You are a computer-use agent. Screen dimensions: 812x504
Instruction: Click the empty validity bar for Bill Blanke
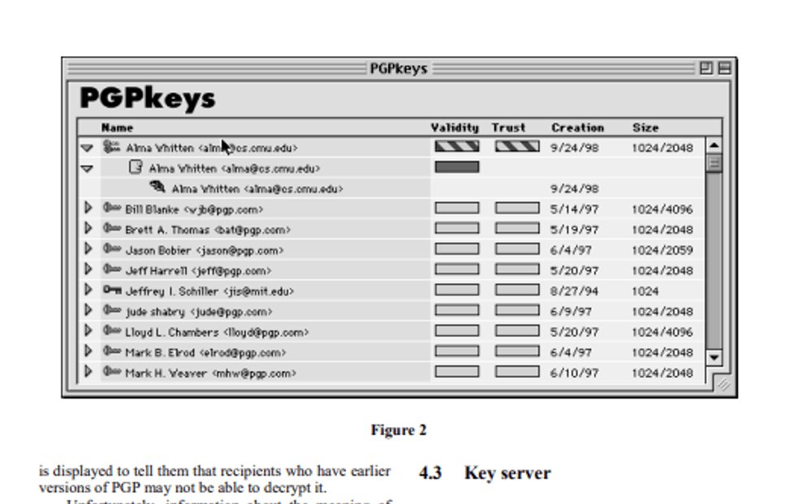pyautogui.click(x=456, y=208)
